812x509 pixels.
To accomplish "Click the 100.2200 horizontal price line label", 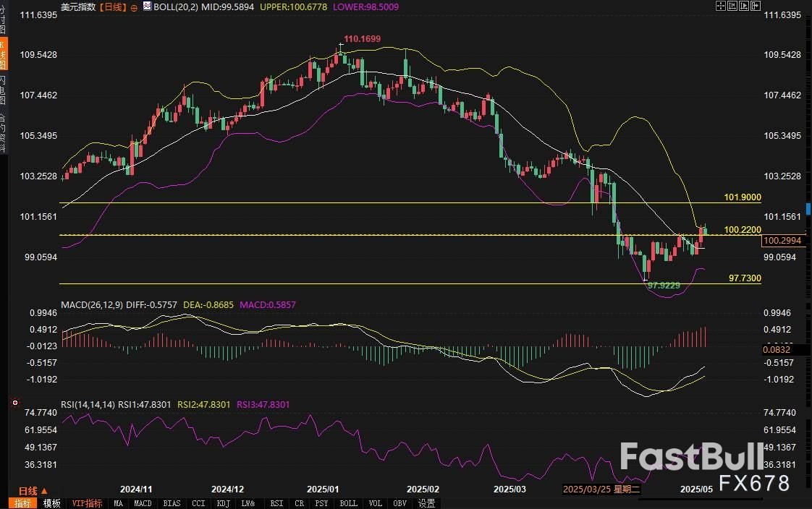I will [742, 229].
